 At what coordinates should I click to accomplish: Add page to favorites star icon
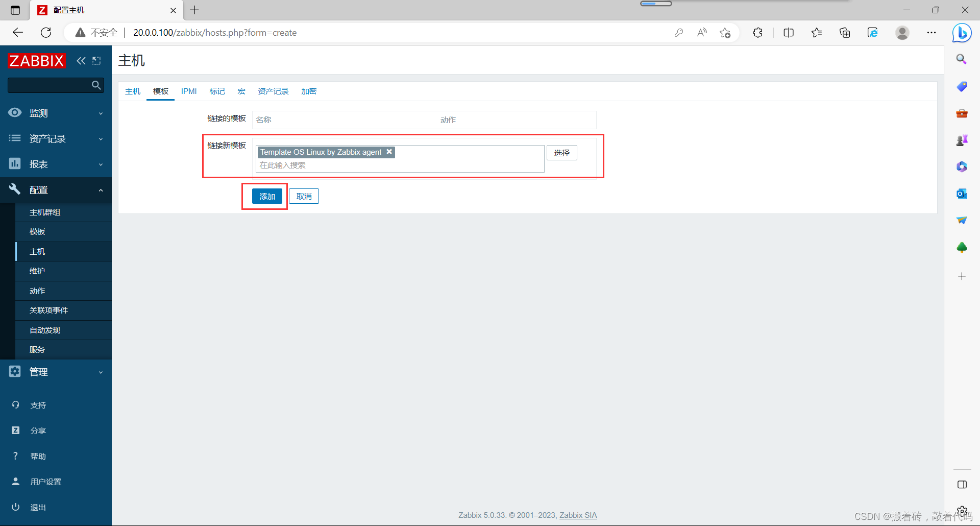click(725, 33)
